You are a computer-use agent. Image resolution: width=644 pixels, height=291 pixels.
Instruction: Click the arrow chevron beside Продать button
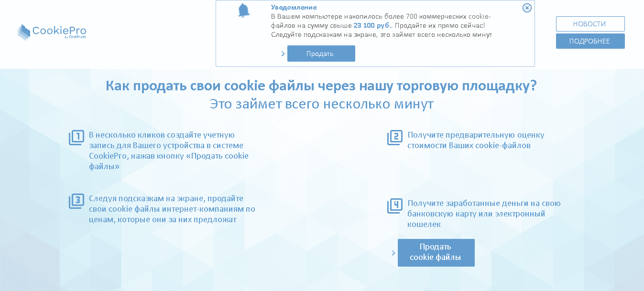pyautogui.click(x=282, y=54)
